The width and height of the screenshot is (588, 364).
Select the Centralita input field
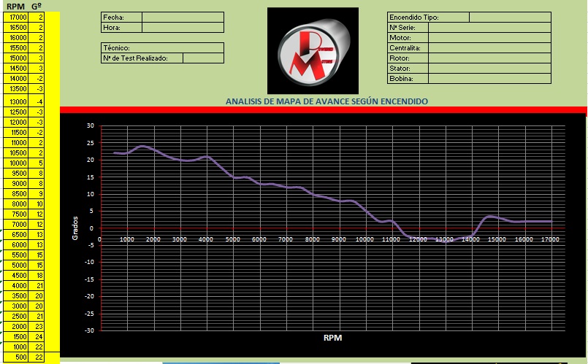pyautogui.click(x=489, y=47)
